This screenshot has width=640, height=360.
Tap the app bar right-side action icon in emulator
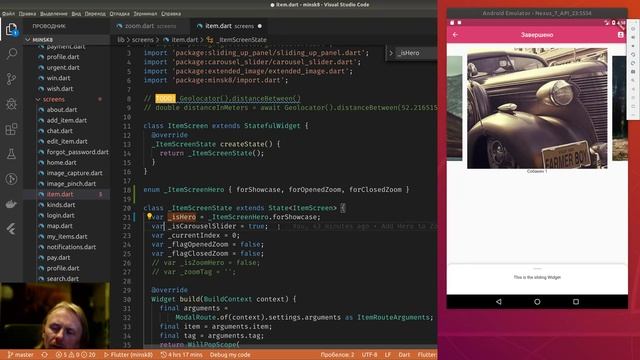[x=620, y=35]
